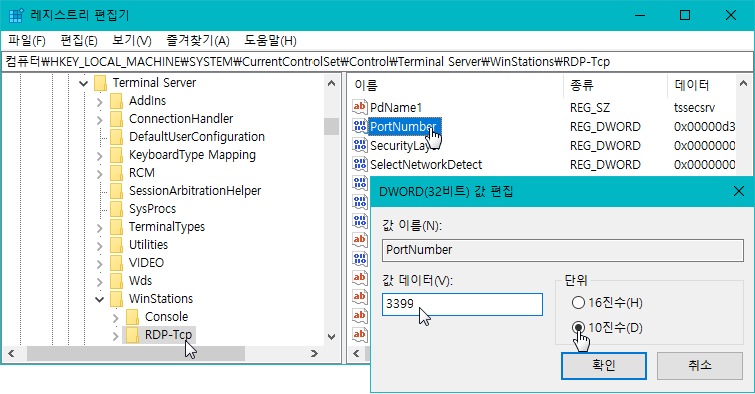
Task: Select the Wds tree label
Action: point(140,281)
